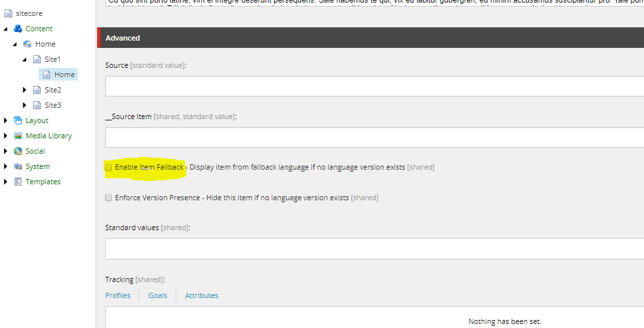The width and height of the screenshot is (644, 328).
Task: Select the Site3 tree item label
Action: coord(53,105)
